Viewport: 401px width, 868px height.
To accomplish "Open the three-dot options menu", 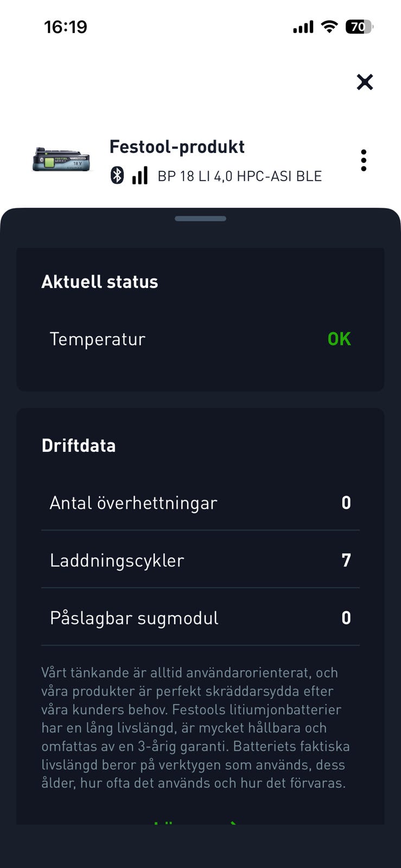I will [x=364, y=161].
